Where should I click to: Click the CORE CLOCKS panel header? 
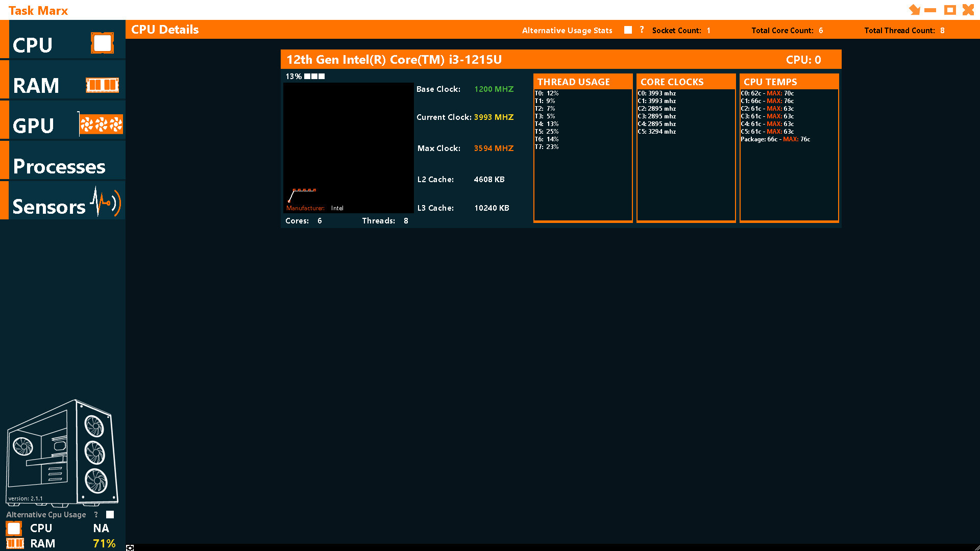point(672,82)
